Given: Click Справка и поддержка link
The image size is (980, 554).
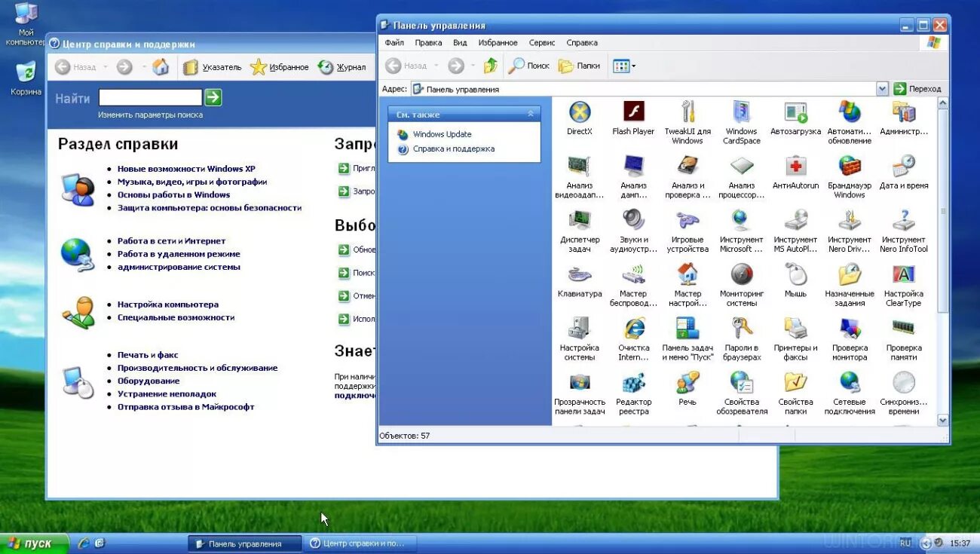Looking at the screenshot, I should coord(454,148).
